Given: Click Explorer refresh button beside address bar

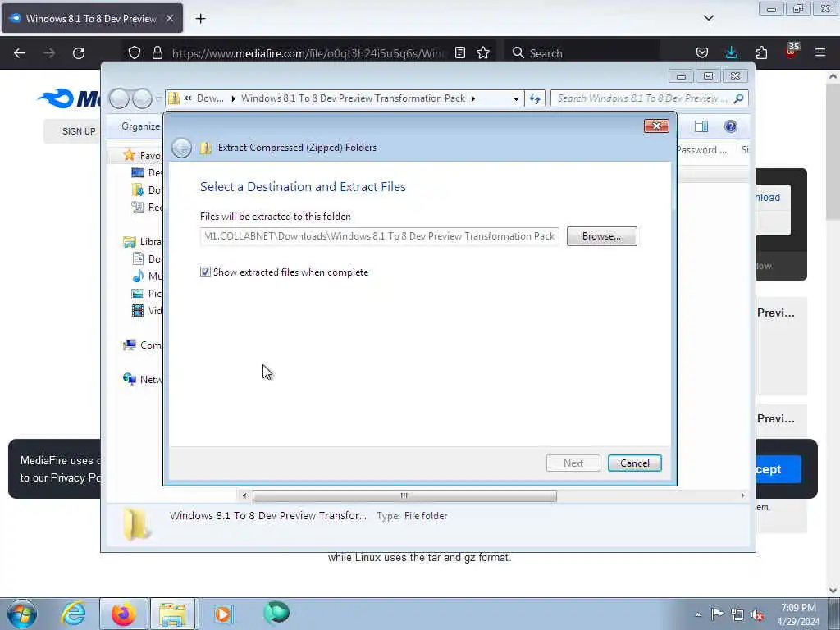Looking at the screenshot, I should tap(535, 98).
